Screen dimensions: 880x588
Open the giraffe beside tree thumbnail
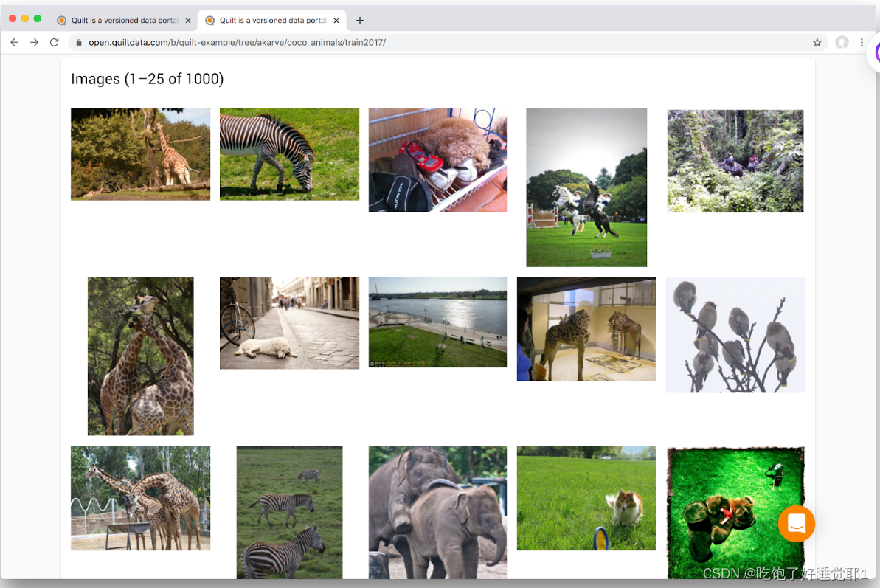click(140, 154)
